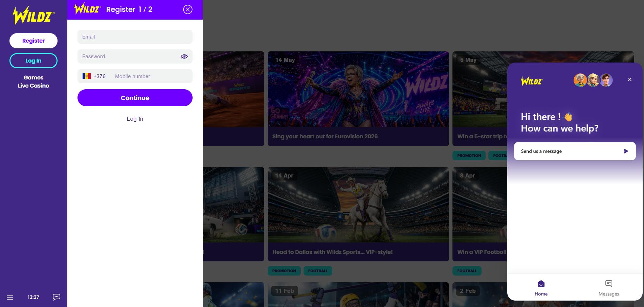The image size is (644, 307).
Task: Open the 2 Feb article thumbnail
Action: 480,294
